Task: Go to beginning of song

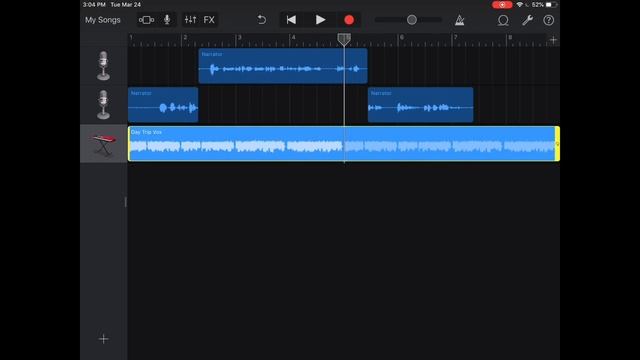Action: pos(291,20)
